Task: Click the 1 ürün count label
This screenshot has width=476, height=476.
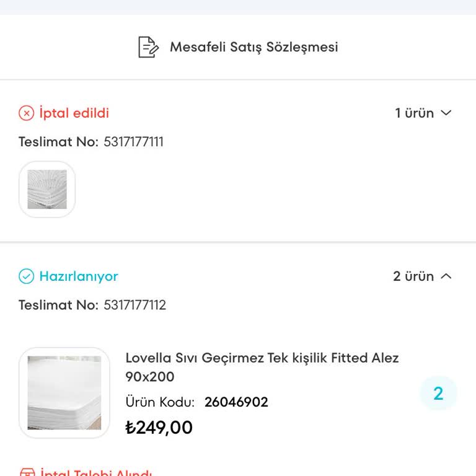Action: click(414, 113)
